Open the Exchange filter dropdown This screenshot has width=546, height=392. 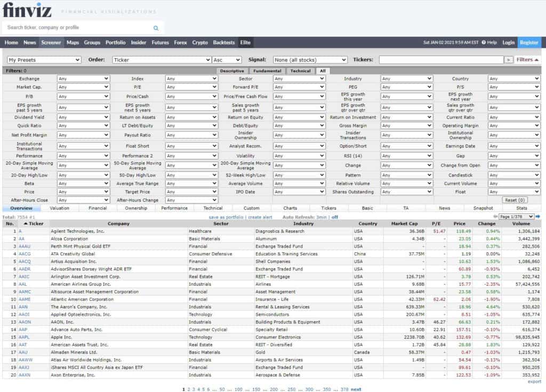coord(83,79)
